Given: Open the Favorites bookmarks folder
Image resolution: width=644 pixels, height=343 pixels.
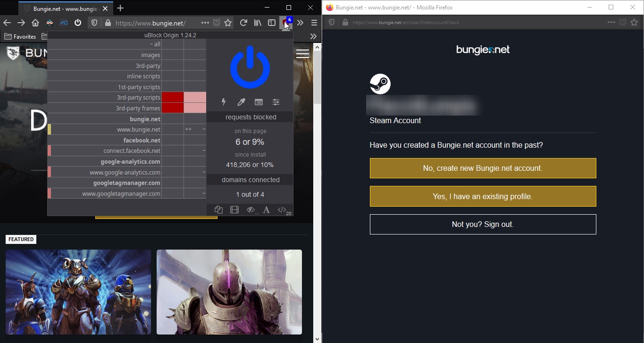Looking at the screenshot, I should [20, 36].
